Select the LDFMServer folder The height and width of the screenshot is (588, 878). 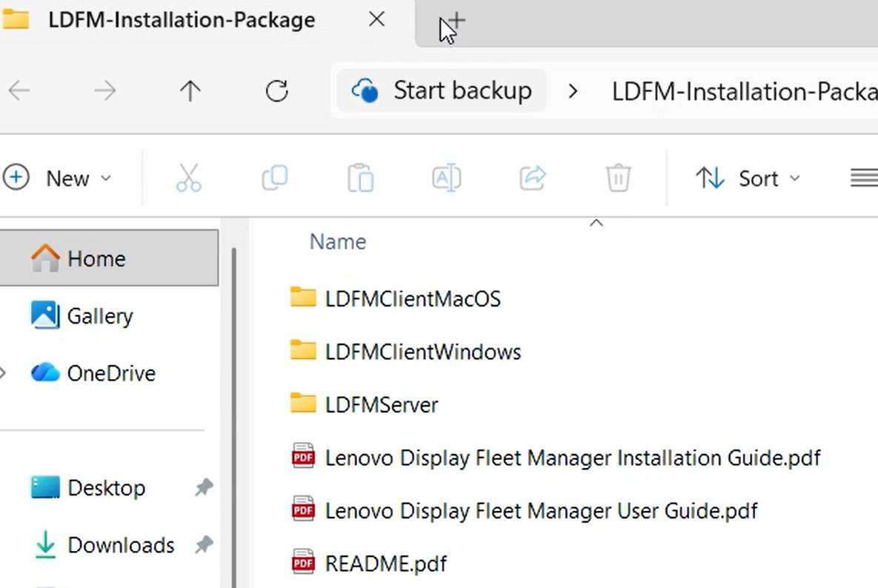tap(364, 404)
